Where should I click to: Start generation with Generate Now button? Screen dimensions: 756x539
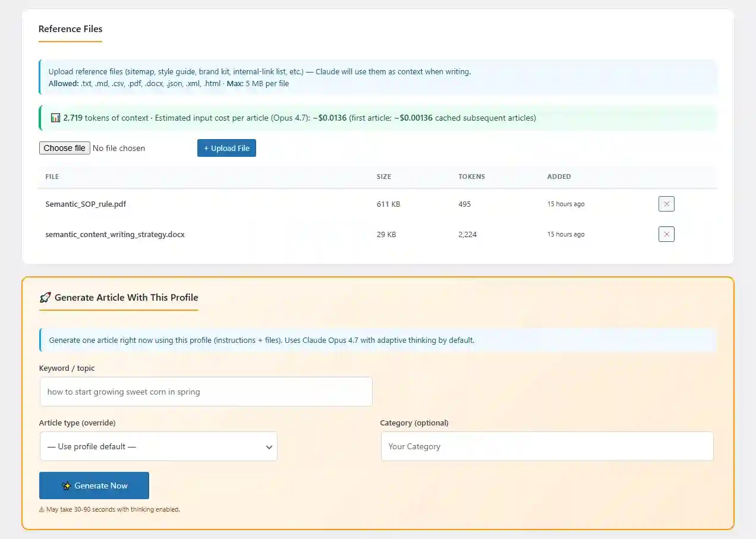[x=94, y=486]
